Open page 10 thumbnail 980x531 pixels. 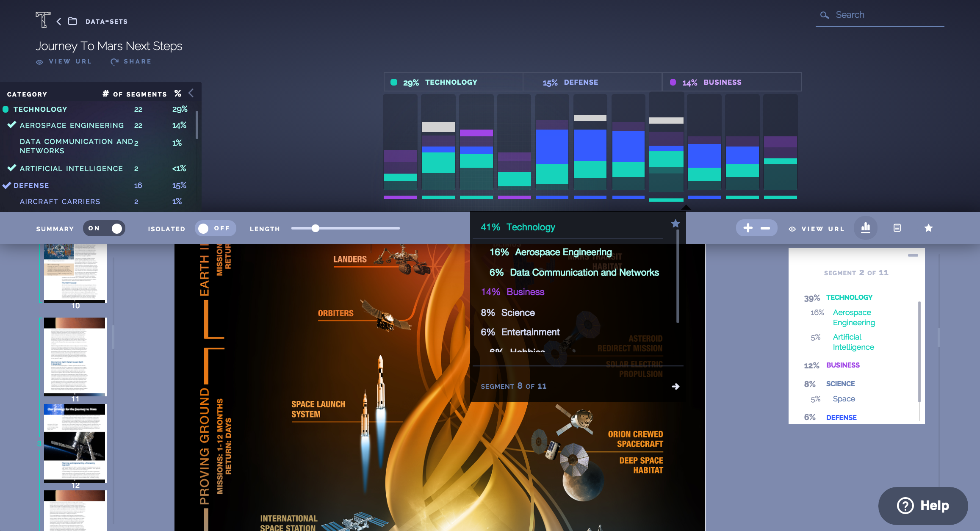pyautogui.click(x=75, y=273)
